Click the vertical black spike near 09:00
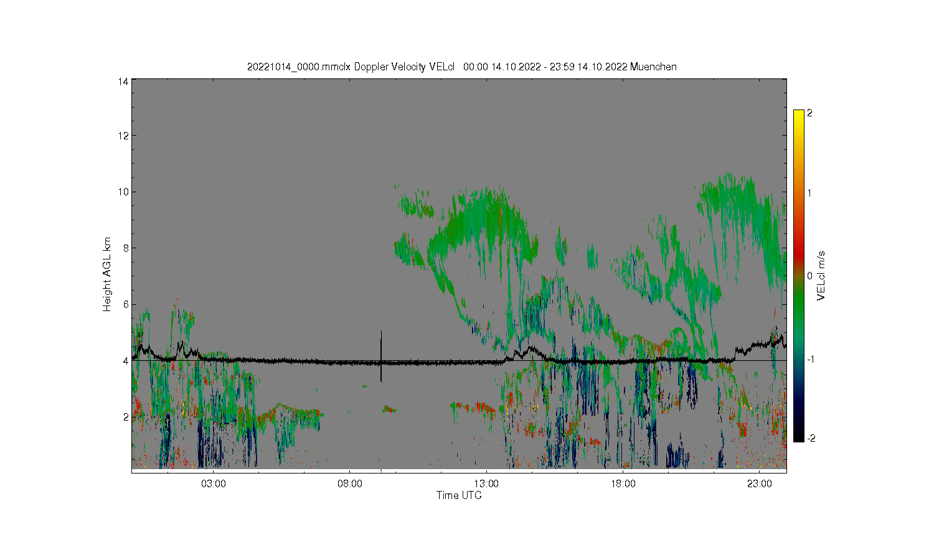This screenshot has height=560, width=934. click(381, 356)
